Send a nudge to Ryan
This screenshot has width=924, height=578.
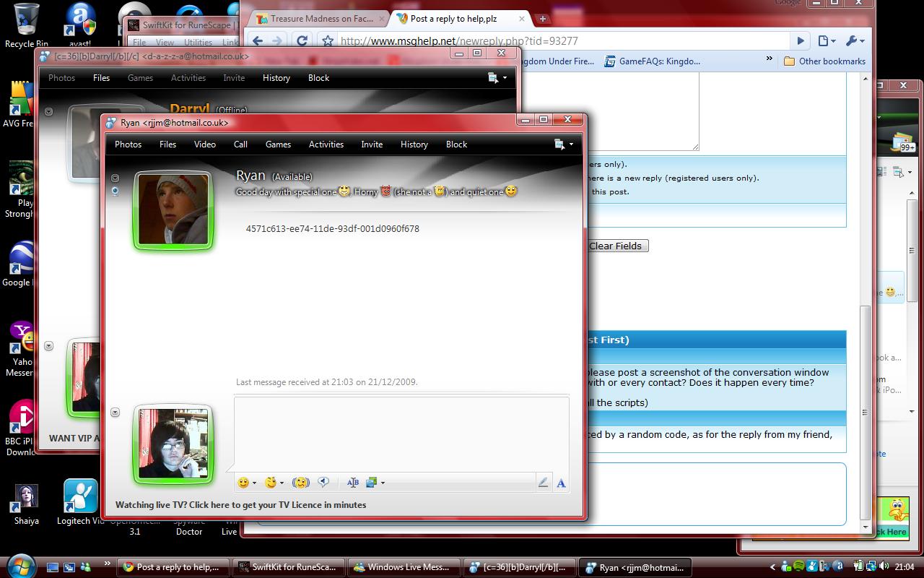point(301,483)
